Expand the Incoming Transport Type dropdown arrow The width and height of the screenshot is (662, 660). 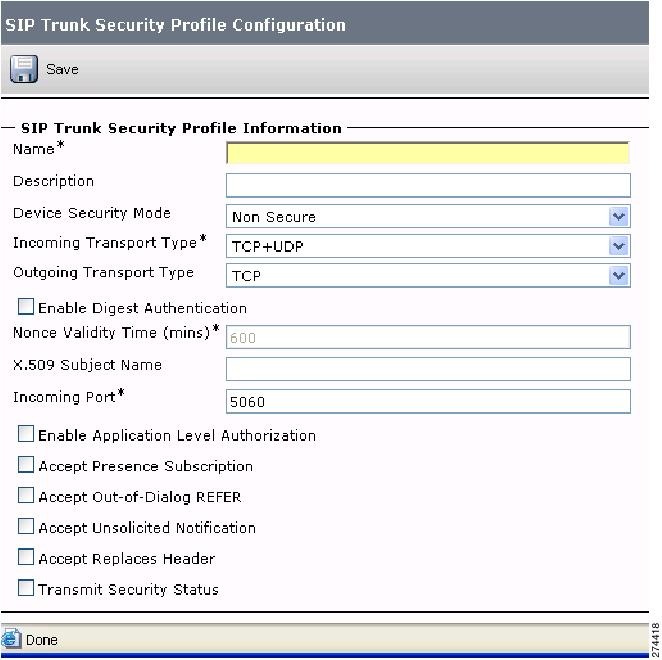pos(619,246)
